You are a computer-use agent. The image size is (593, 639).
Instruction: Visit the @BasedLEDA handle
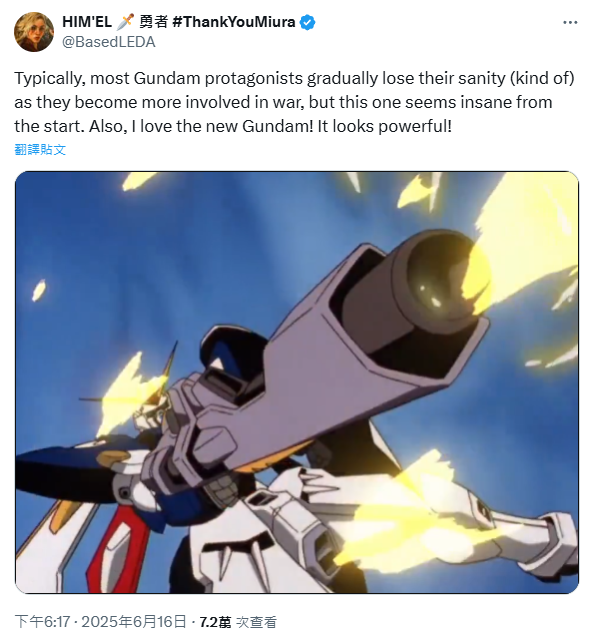tap(108, 42)
